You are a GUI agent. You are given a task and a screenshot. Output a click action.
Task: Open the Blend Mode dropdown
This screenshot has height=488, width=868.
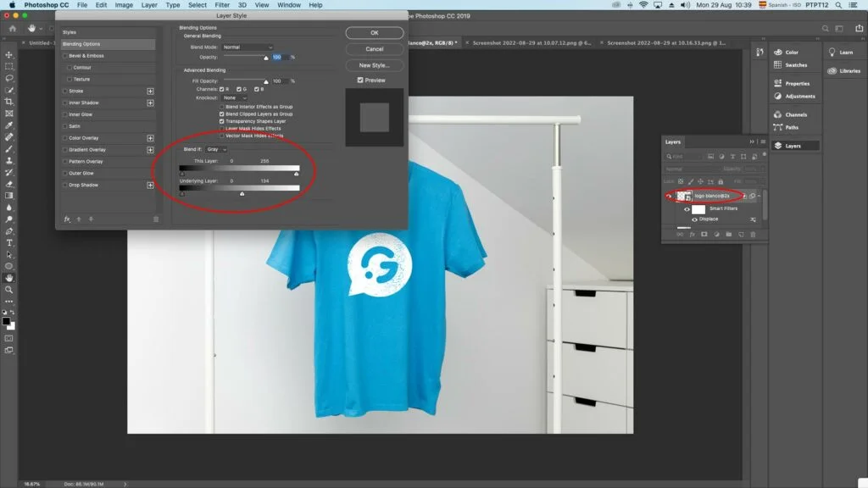248,47
